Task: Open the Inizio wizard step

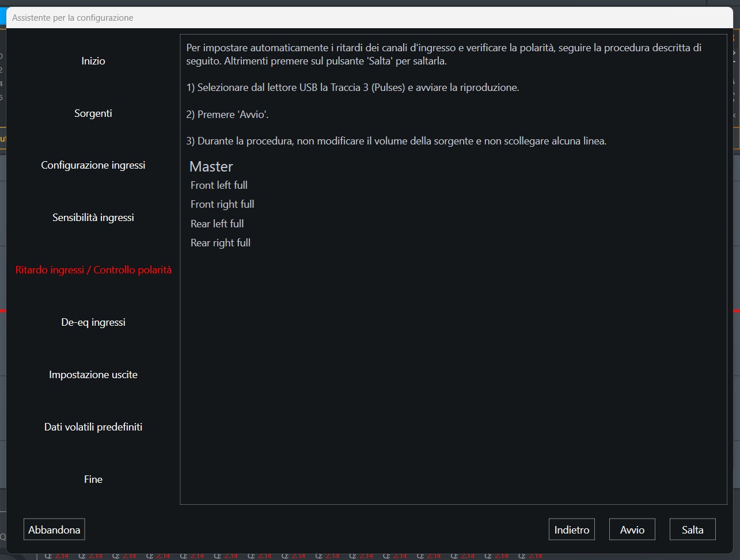Action: click(93, 61)
